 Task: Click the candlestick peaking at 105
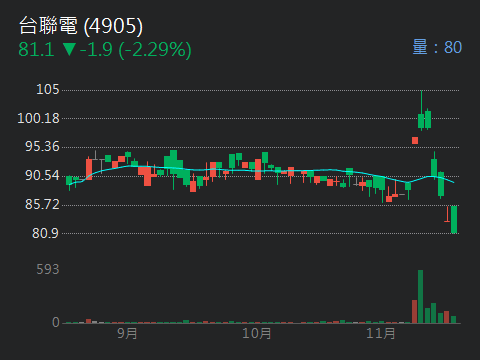(x=421, y=111)
